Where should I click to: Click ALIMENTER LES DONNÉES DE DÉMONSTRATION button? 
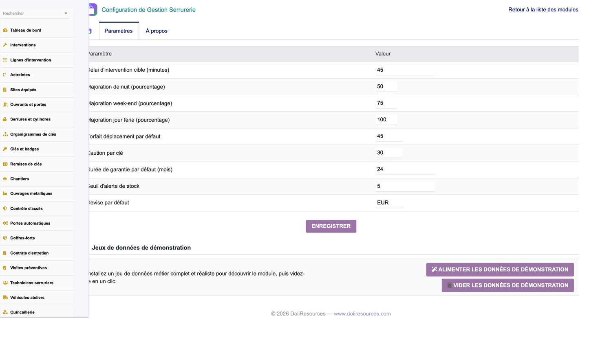[500, 270]
